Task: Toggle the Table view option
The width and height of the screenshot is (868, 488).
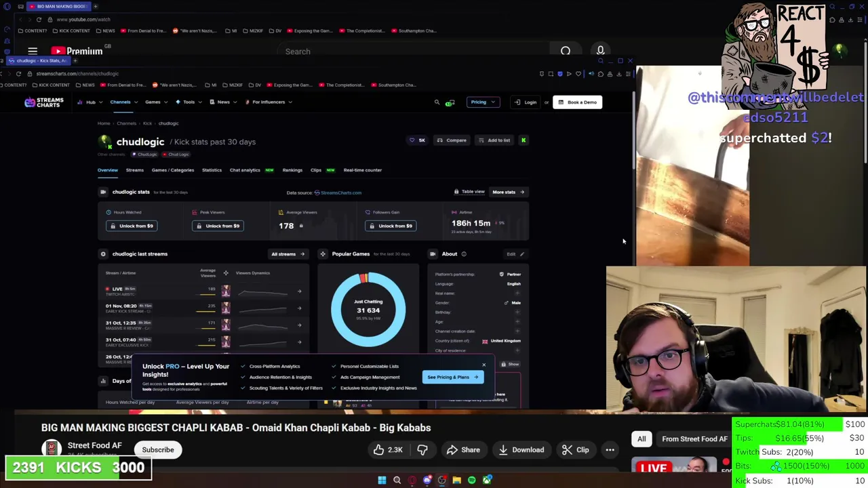Action: [x=469, y=192]
